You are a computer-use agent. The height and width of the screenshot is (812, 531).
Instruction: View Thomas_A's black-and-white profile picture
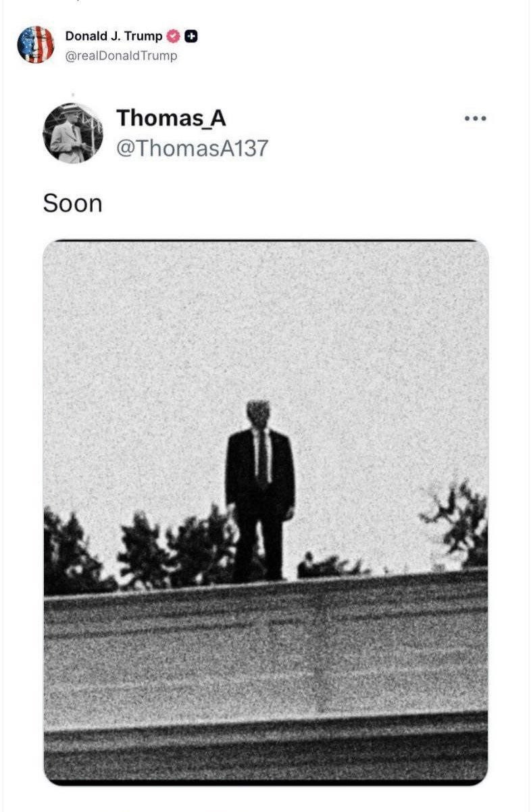coord(73,133)
